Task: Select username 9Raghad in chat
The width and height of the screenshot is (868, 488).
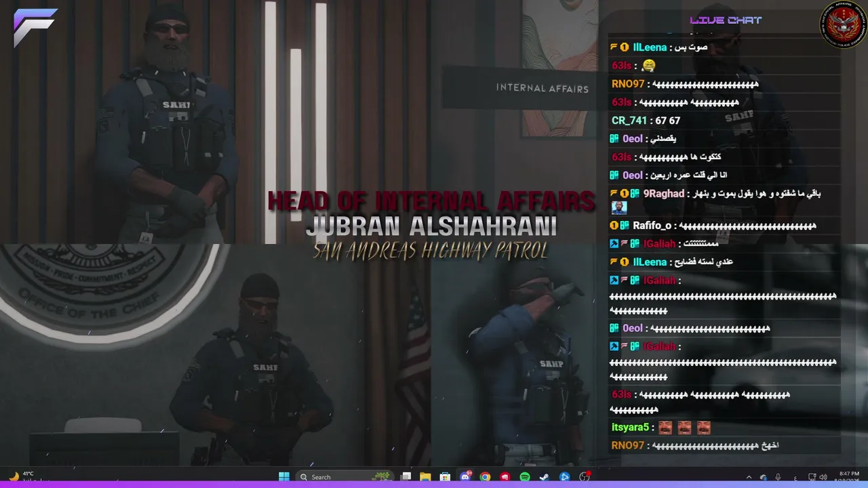Action: [x=664, y=194]
